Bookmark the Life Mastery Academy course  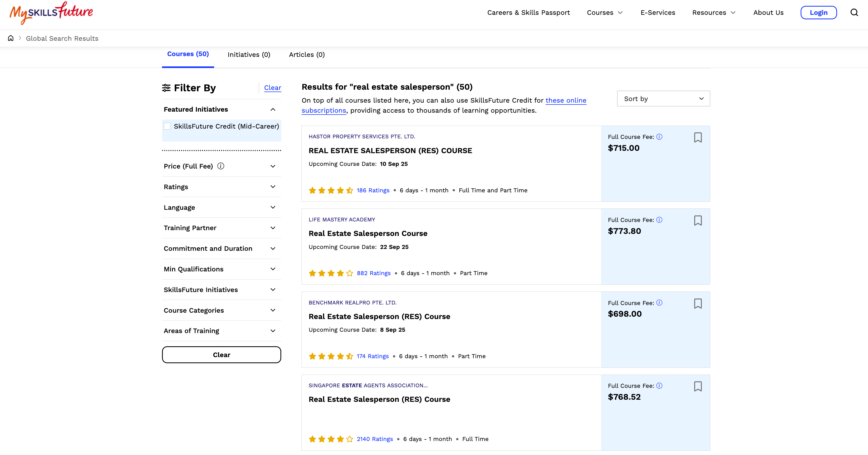[698, 221]
